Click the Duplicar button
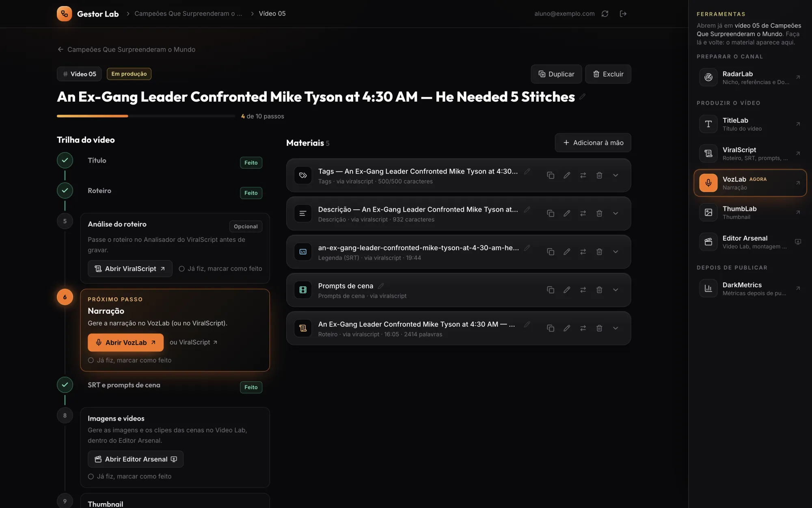This screenshot has height=508, width=812. [x=556, y=74]
